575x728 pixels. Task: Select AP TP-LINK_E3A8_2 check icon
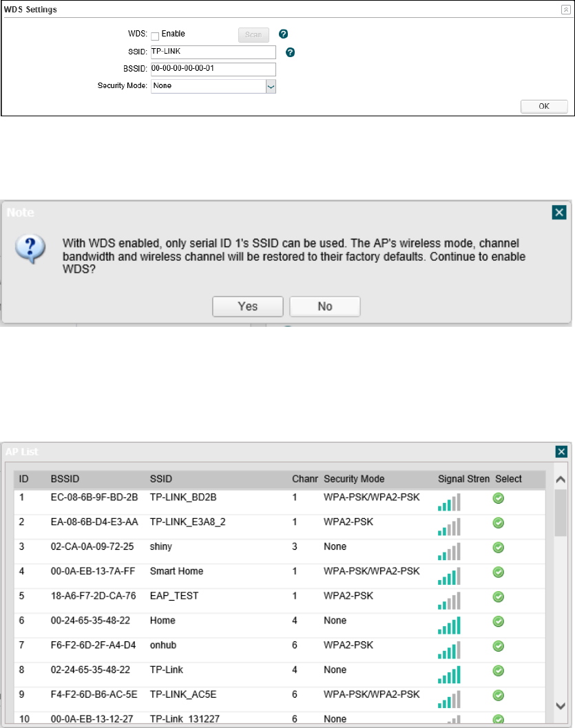[499, 523]
